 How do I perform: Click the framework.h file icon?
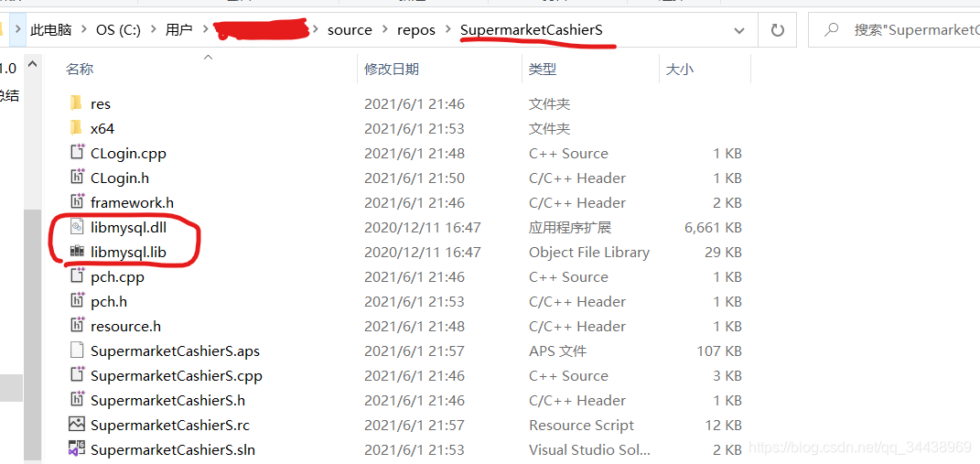[76, 202]
